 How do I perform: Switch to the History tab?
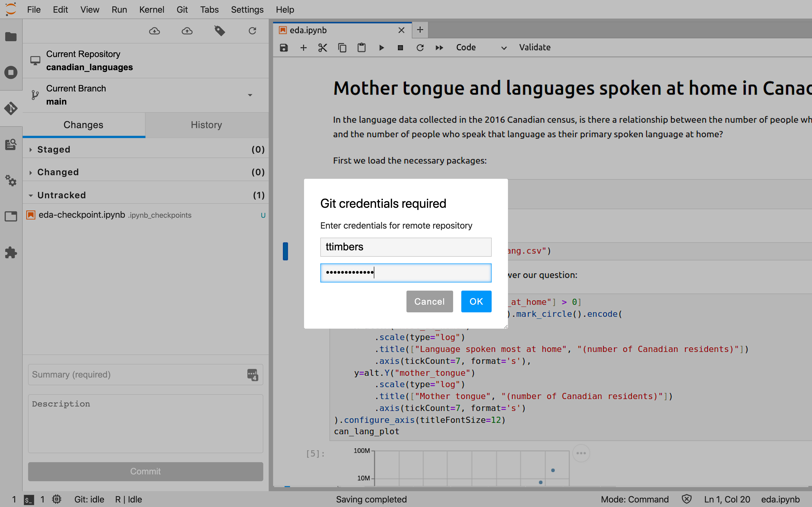tap(206, 125)
